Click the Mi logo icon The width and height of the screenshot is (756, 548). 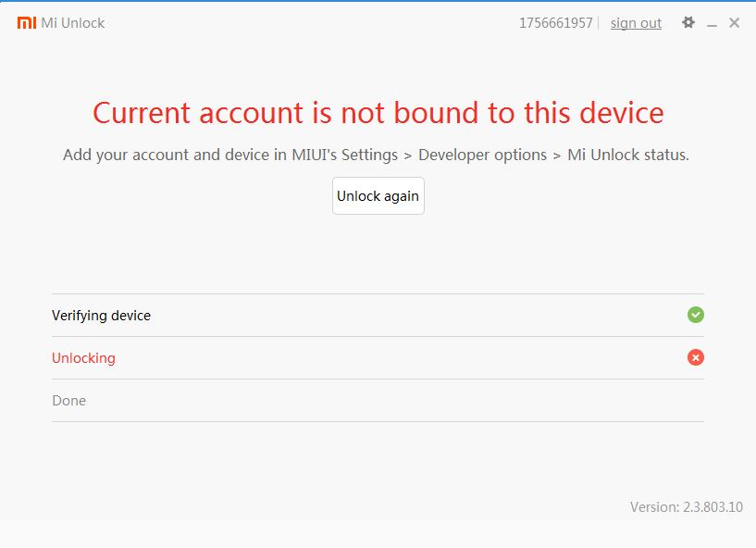tap(26, 23)
